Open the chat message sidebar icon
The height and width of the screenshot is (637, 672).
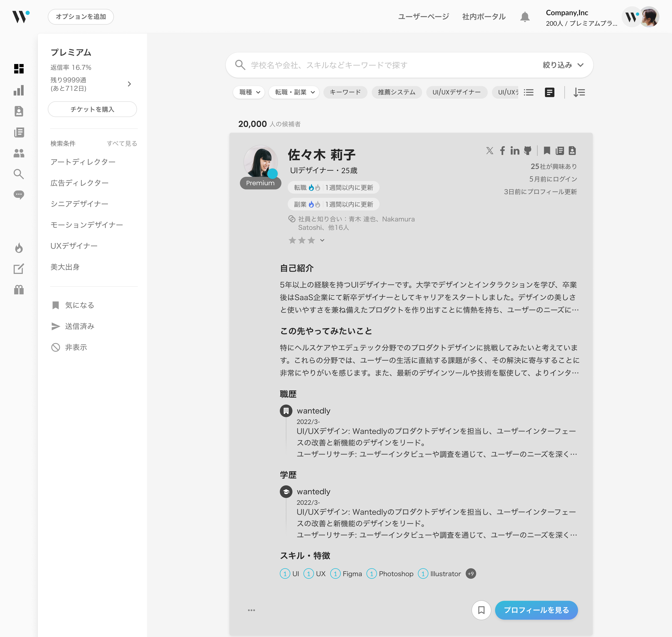click(19, 195)
